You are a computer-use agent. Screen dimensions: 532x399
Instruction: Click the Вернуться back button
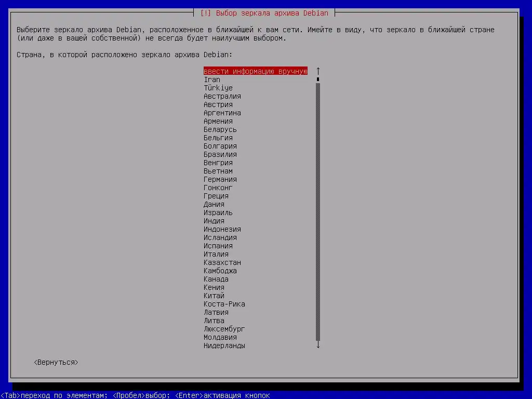pyautogui.click(x=56, y=362)
